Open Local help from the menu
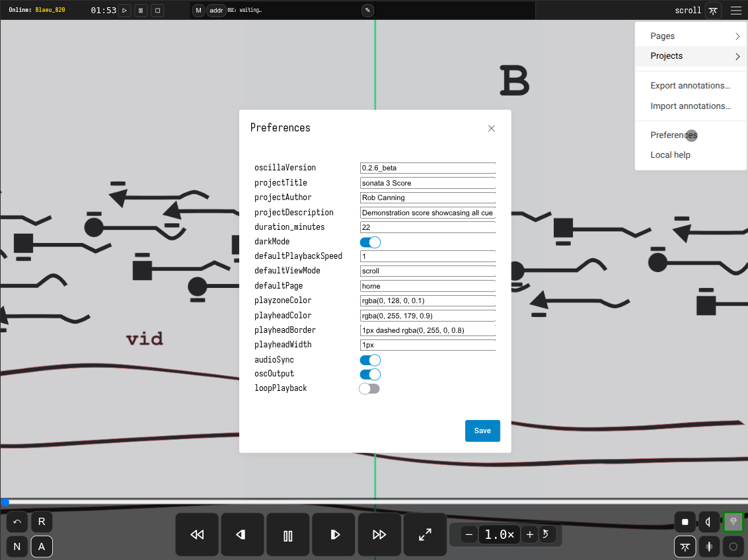Screen dimensions: 748x560 [x=670, y=155]
